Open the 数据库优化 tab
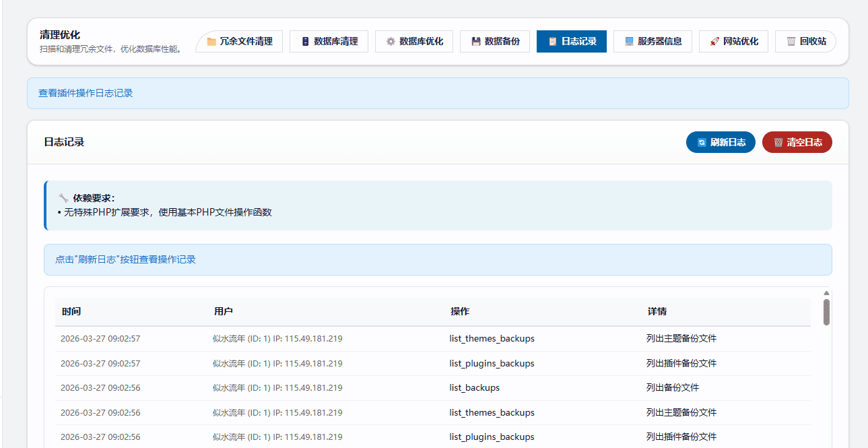The width and height of the screenshot is (868, 448). pyautogui.click(x=414, y=42)
